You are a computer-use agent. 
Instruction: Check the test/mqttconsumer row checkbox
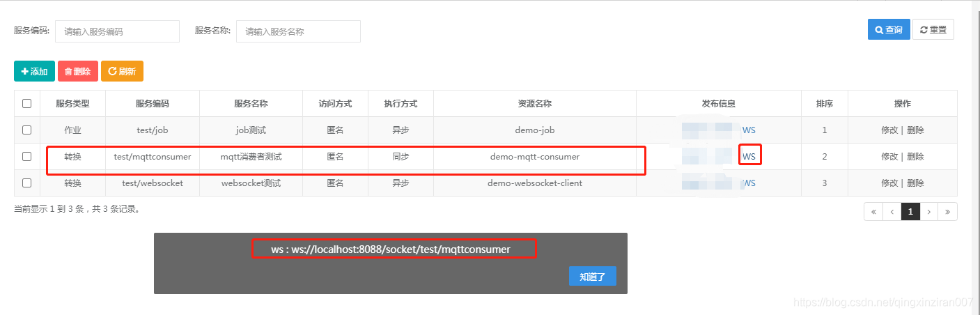27,156
